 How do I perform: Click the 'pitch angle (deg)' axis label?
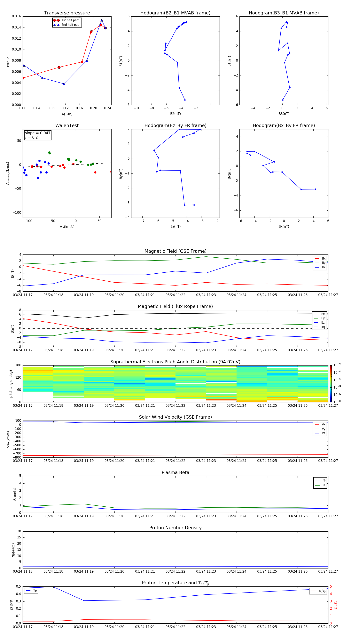click(x=11, y=384)
